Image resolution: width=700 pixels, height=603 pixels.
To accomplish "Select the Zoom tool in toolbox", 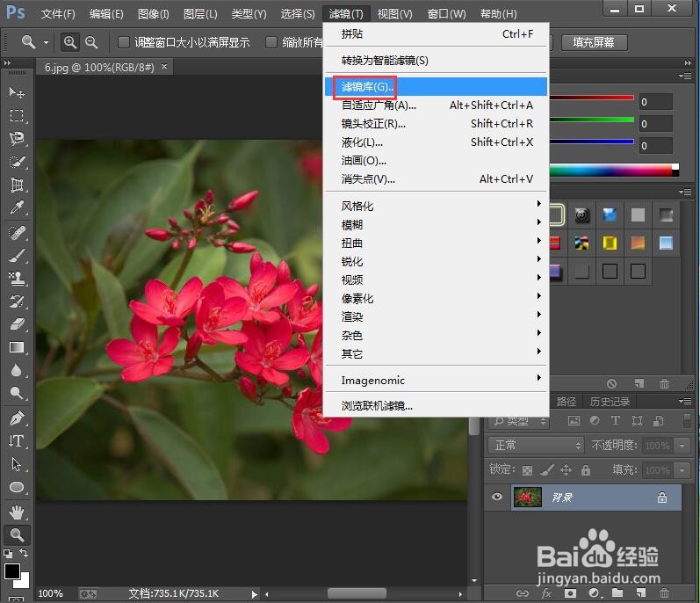I will pos(17,534).
